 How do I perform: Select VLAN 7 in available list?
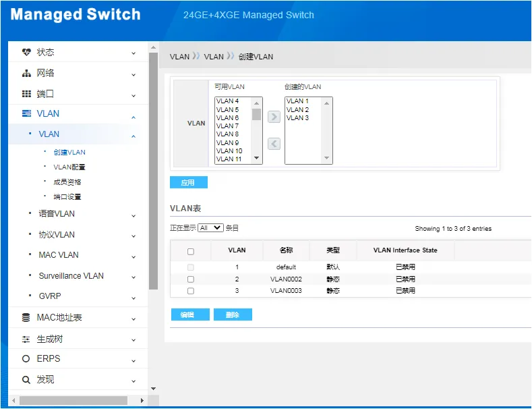233,126
